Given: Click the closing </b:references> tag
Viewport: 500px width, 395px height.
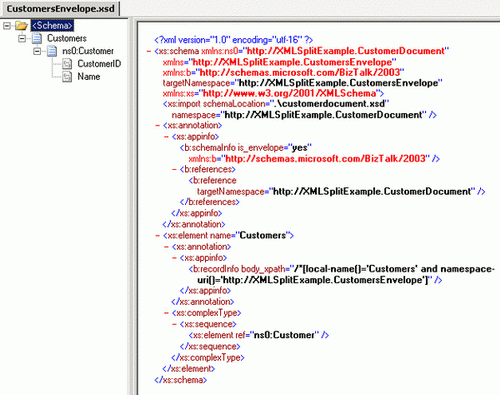Looking at the screenshot, I should [210, 202].
